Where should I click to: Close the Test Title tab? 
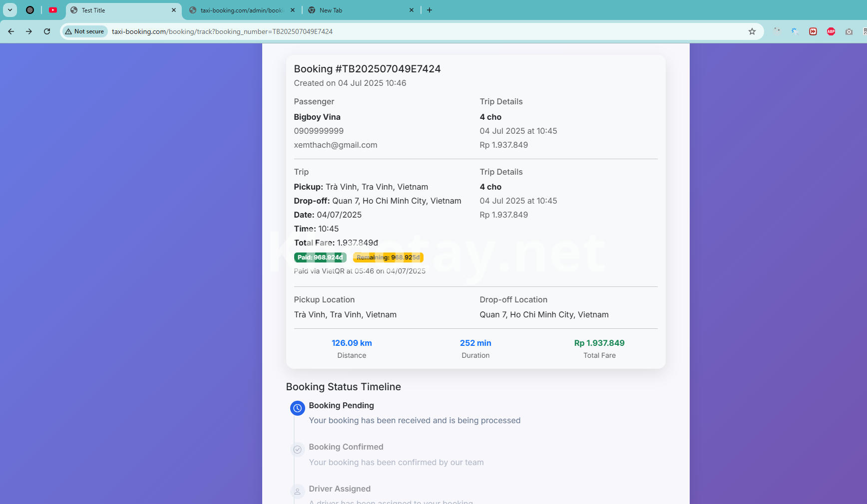174,10
